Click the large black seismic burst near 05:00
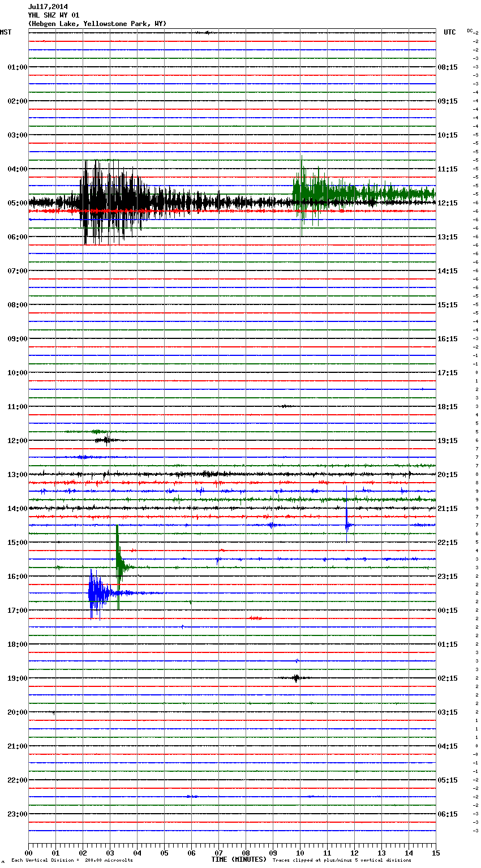The image size is (481, 868). pyautogui.click(x=108, y=201)
